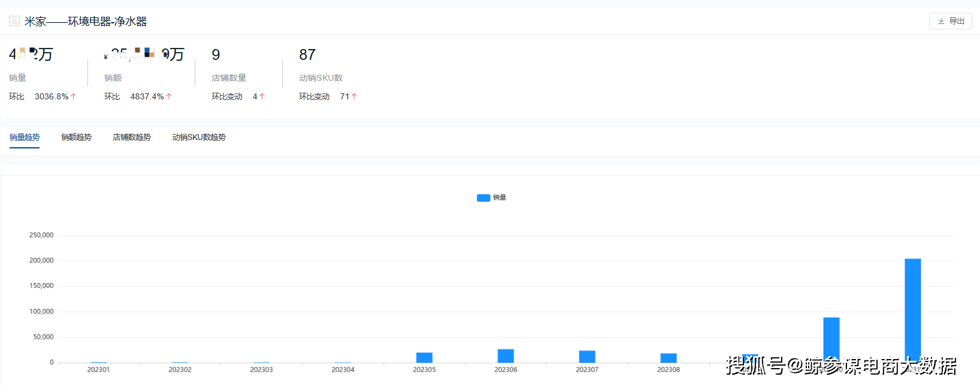Viewport: 980px width, 386px height.
Task: Click the 202305 bar in the chart
Action: (x=424, y=358)
